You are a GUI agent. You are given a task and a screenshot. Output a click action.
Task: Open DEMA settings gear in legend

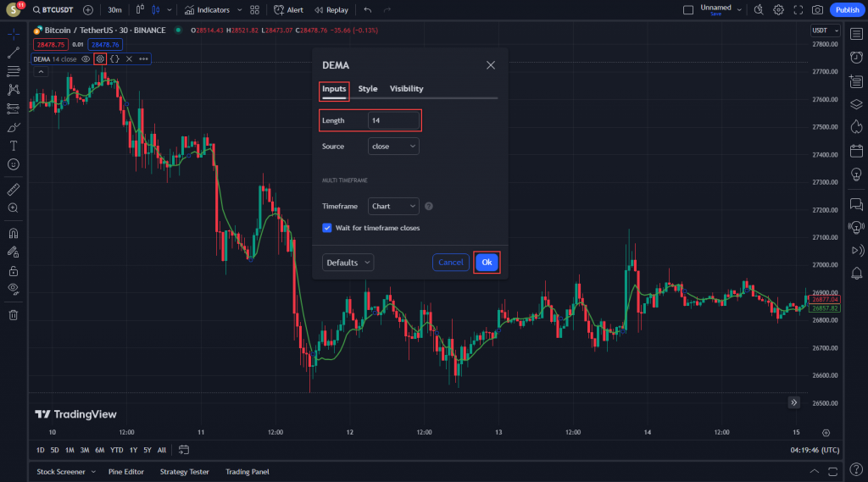coord(100,58)
